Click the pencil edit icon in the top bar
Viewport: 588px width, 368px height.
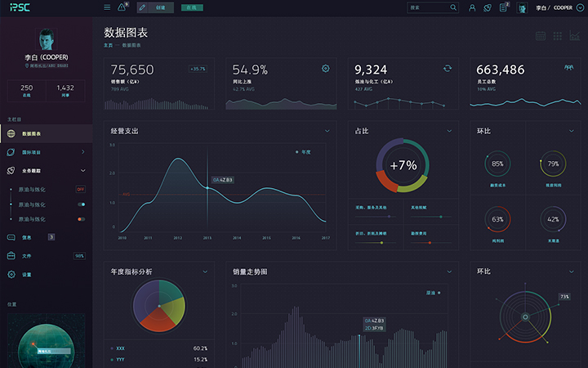[x=142, y=7]
